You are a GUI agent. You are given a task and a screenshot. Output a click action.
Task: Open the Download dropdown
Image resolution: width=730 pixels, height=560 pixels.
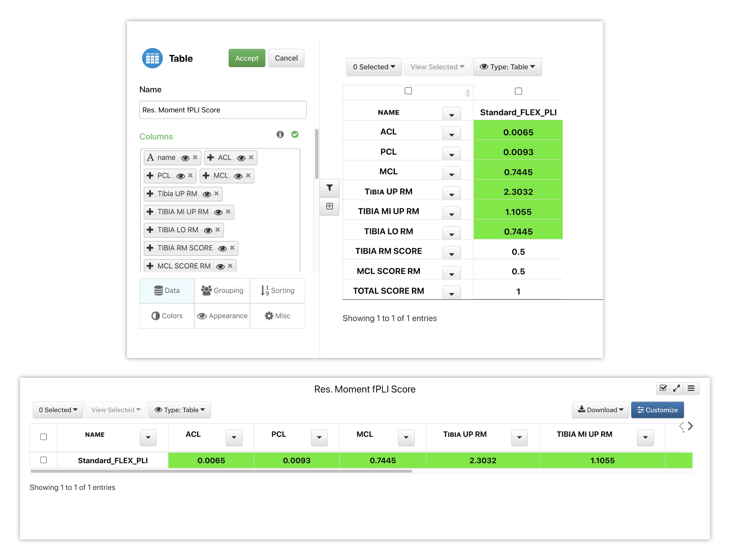pos(601,410)
